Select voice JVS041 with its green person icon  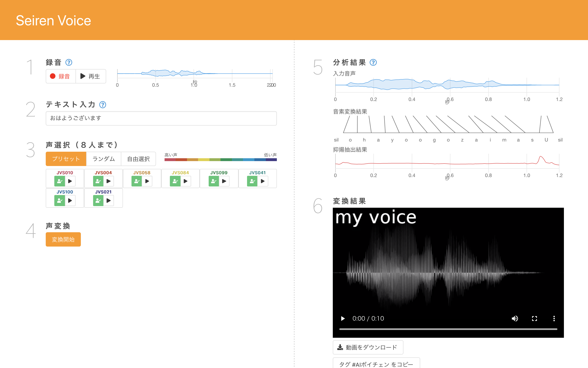tap(252, 181)
